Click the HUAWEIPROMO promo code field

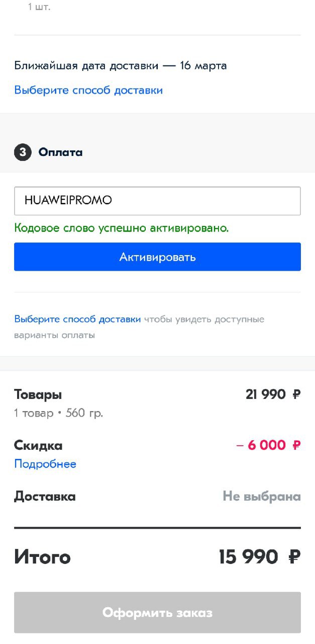tap(157, 200)
